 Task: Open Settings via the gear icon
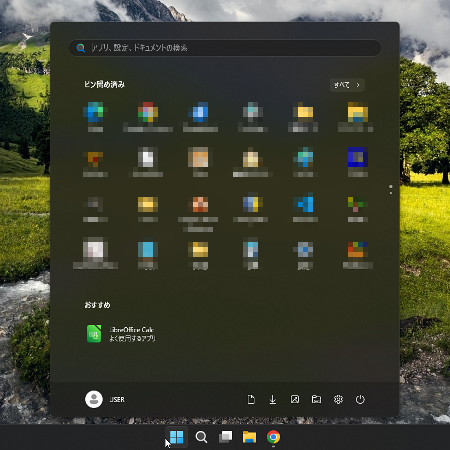coord(338,399)
